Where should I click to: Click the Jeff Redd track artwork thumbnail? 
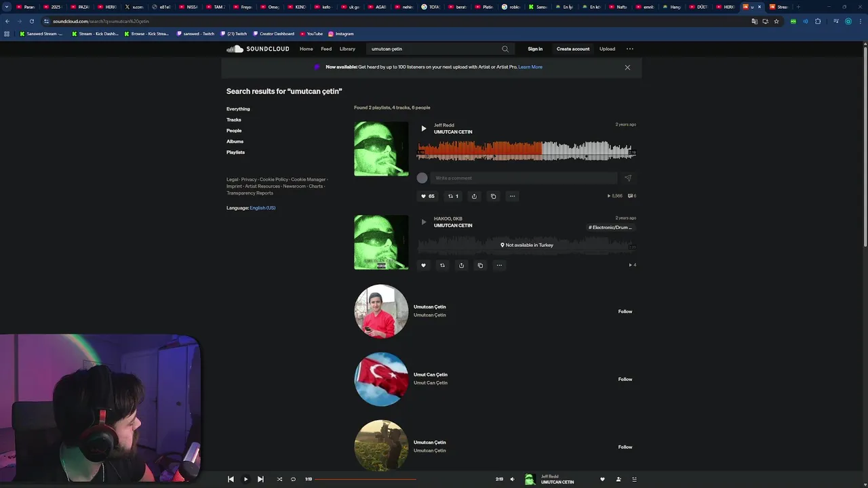pos(381,149)
